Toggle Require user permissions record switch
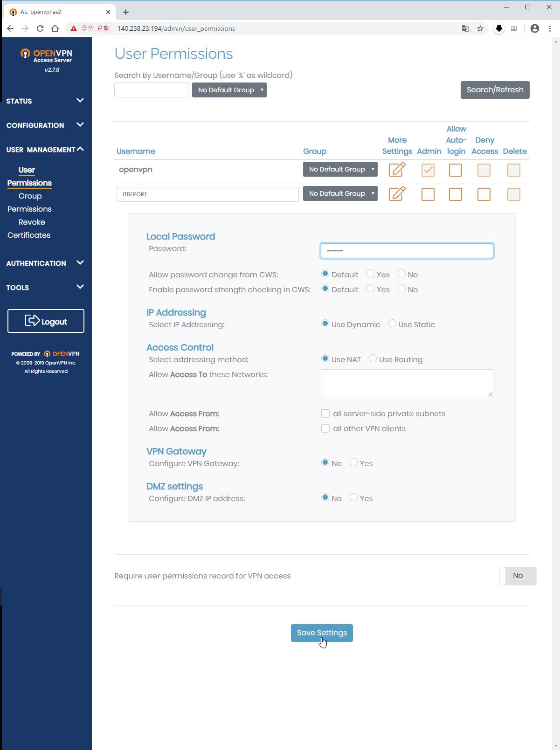Screen dimensions: 560x750 (x=518, y=576)
